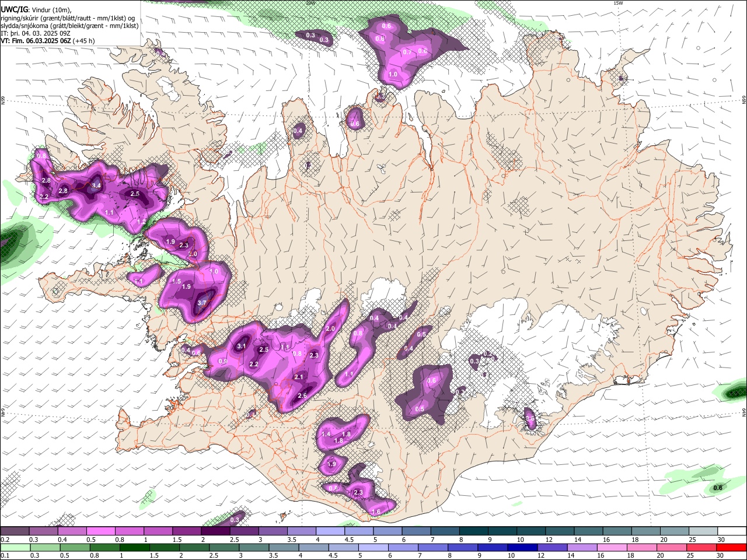Pick lavender snow swatch between 3.5 and 4
Viewport: 747px width, 560px height.
point(301,531)
